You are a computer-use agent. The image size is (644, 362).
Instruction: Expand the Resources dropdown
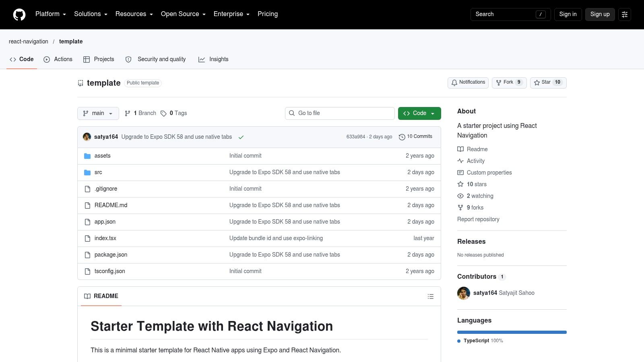click(134, 14)
